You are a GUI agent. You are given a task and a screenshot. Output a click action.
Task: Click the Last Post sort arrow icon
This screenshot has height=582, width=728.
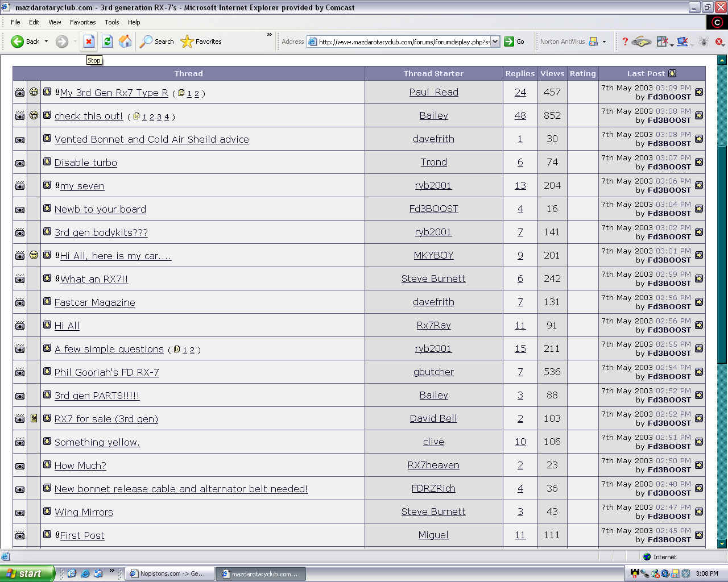[x=672, y=73]
